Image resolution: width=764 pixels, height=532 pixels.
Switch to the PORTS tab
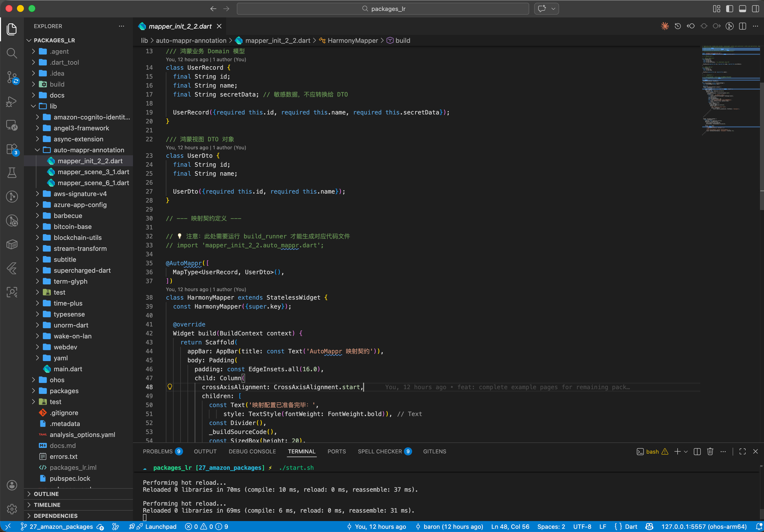[336, 451]
